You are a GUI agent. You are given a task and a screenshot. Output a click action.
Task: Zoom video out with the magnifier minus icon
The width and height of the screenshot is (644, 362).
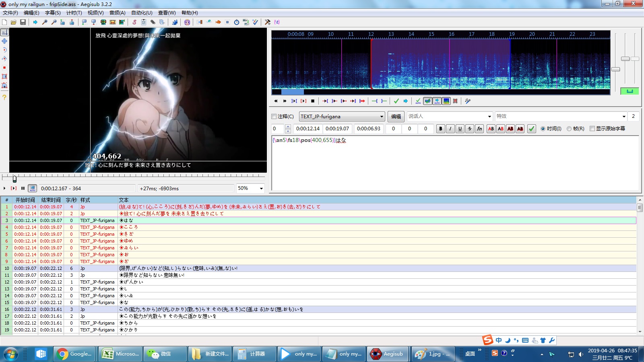pyautogui.click(x=54, y=22)
